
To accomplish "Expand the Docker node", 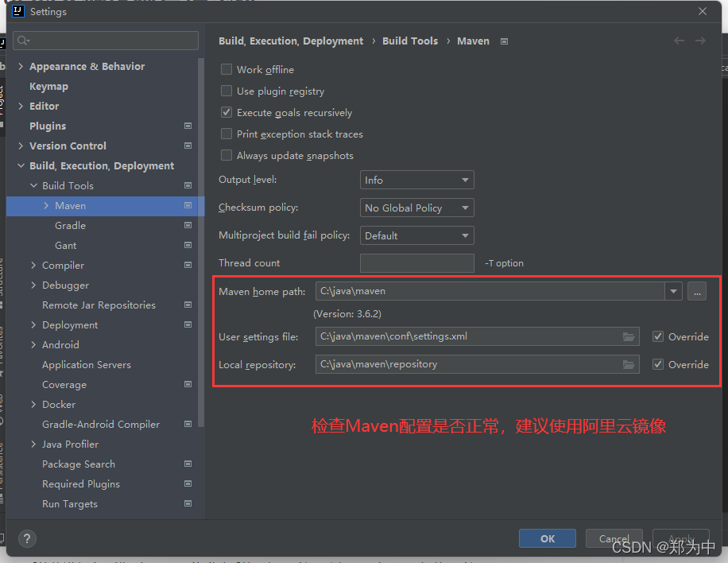I will pyautogui.click(x=33, y=404).
